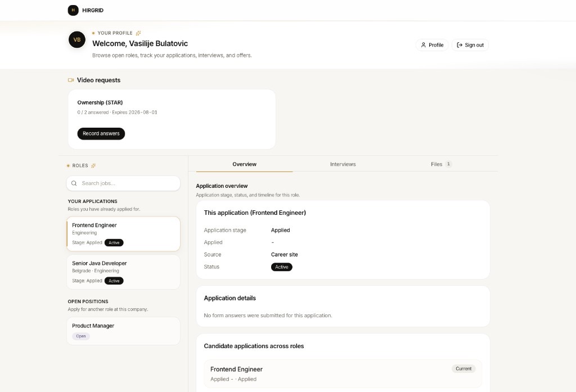Click Active badge on Frontend Engineer card
This screenshot has width=576, height=392.
coord(114,243)
